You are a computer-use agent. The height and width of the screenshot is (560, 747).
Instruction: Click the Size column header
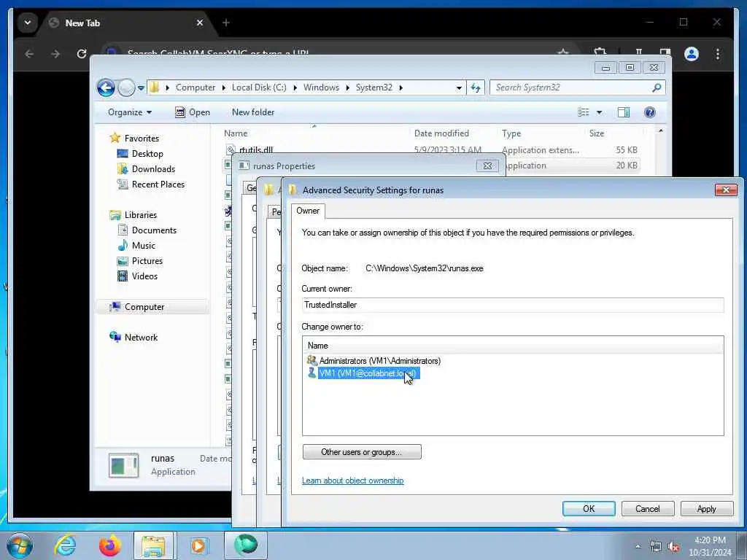597,133
